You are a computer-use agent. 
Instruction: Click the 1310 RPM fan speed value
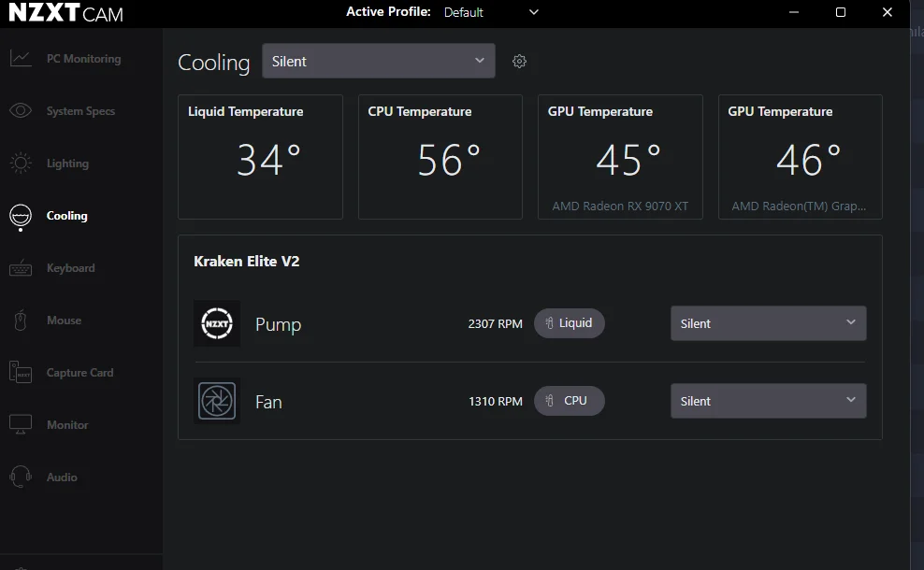click(x=495, y=402)
